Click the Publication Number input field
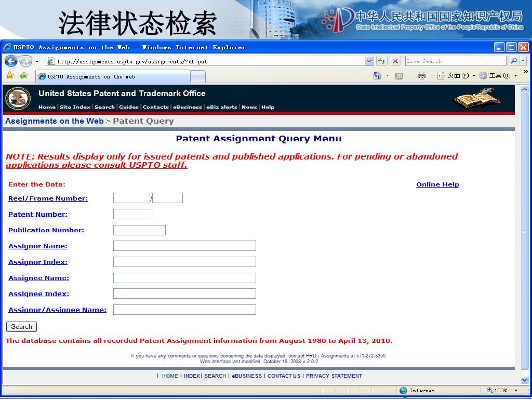 click(139, 230)
